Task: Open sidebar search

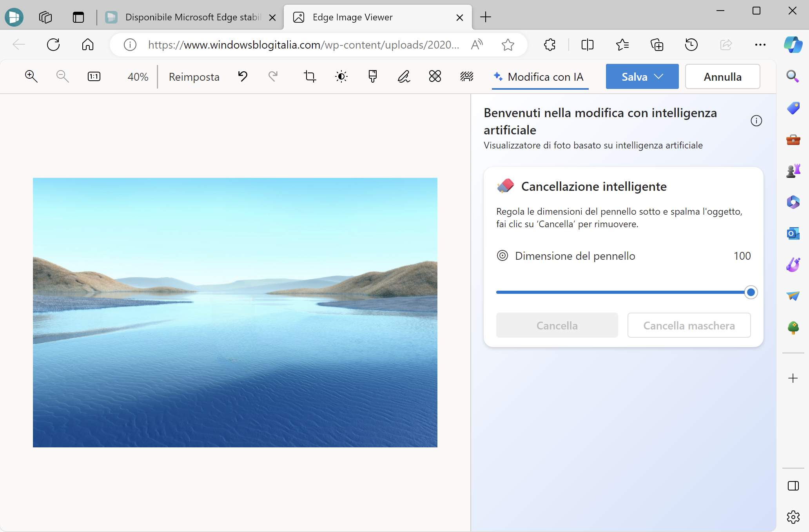Action: click(793, 76)
